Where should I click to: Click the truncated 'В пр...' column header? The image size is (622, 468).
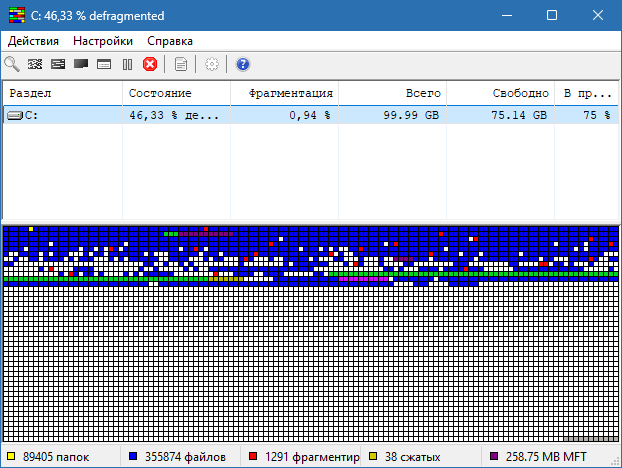point(586,93)
